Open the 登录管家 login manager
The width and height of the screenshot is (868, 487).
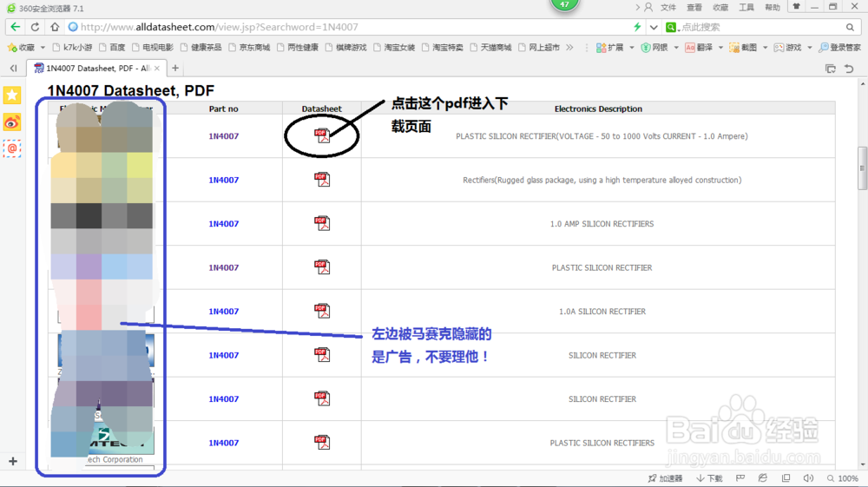[839, 48]
